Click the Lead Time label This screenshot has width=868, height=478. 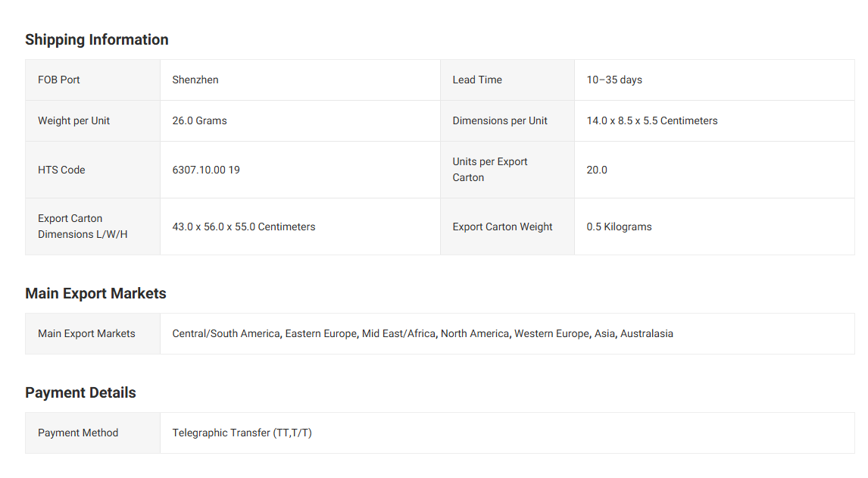pos(477,80)
